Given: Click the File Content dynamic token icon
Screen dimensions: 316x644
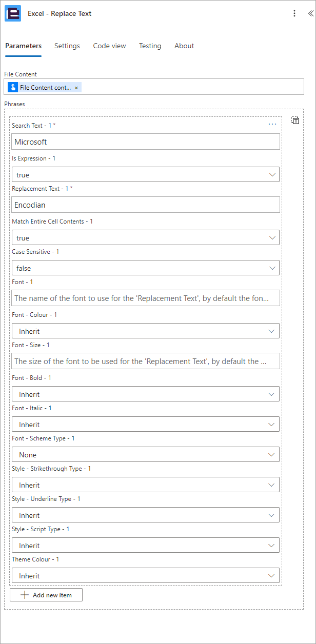Looking at the screenshot, I should [13, 88].
